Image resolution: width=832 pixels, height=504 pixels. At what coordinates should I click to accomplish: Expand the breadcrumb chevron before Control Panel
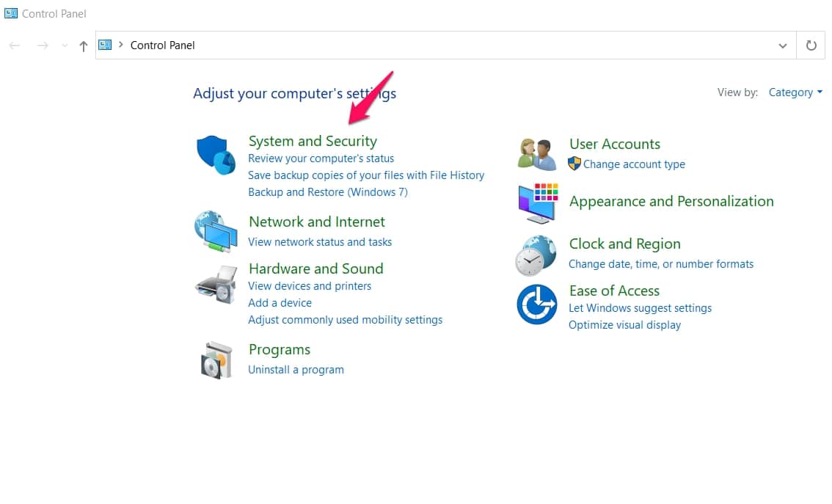point(121,45)
